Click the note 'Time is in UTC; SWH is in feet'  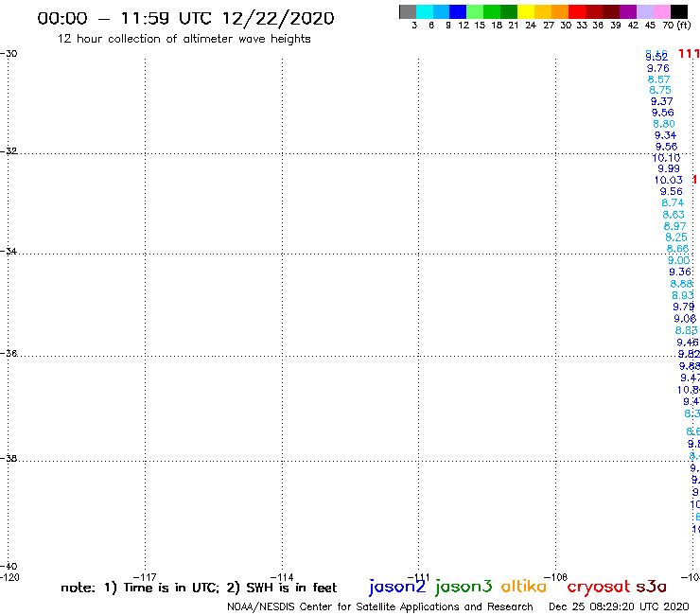point(199,588)
